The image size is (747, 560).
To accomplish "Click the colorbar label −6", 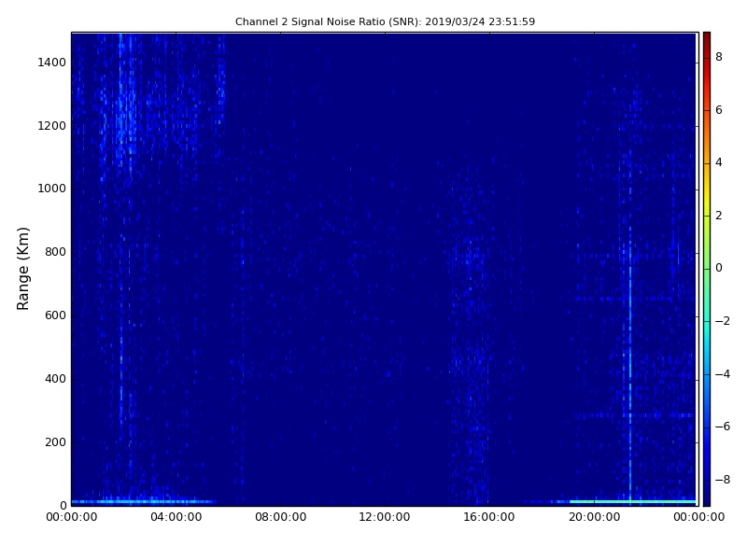I will [722, 427].
